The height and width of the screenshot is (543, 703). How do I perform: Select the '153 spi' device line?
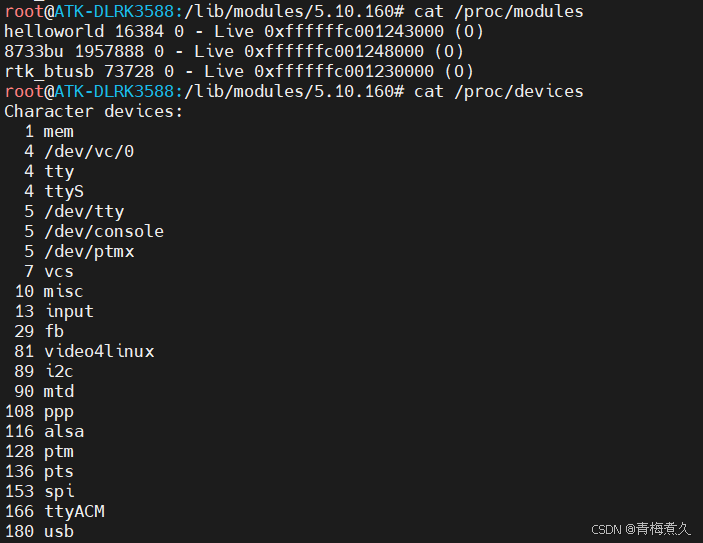(39, 491)
